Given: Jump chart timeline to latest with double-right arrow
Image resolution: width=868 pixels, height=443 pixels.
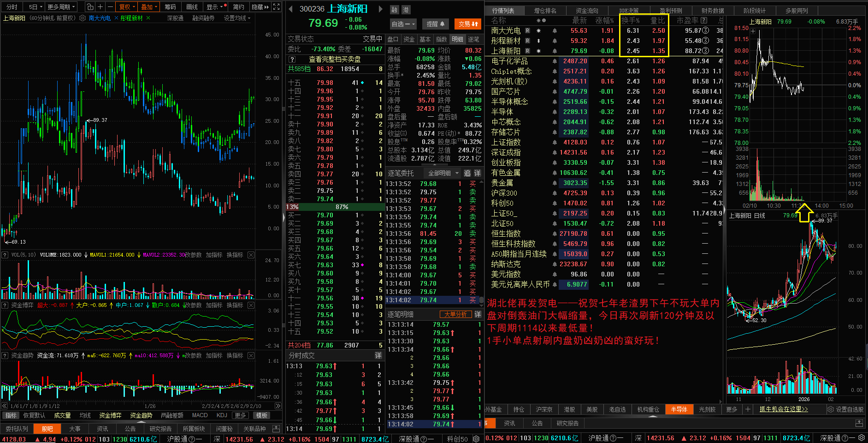Looking at the screenshot, I should 278,406.
